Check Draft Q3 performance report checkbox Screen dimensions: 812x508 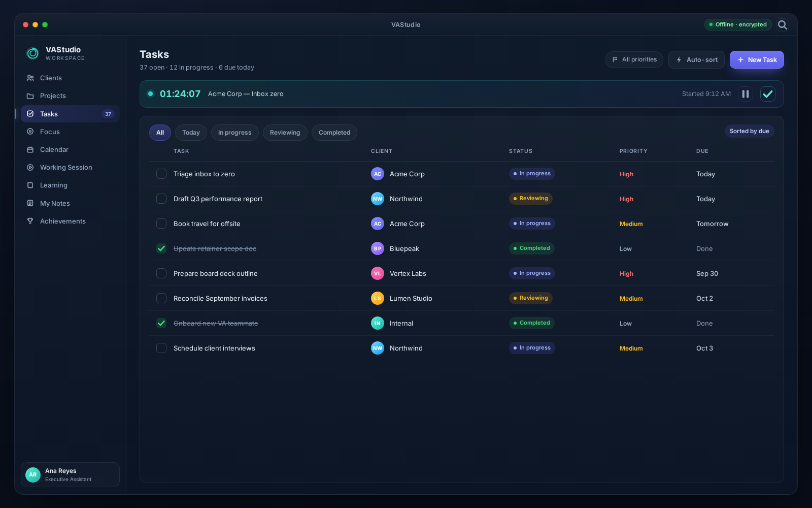161,199
